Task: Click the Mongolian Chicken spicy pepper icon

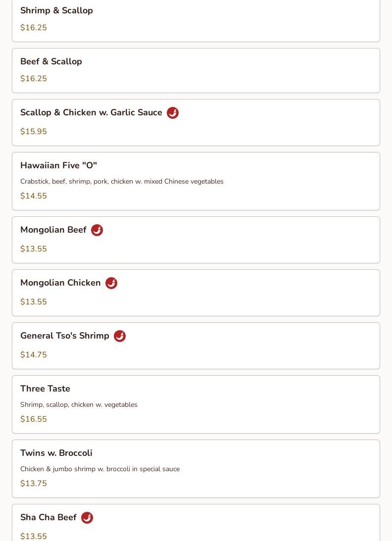Action: [x=111, y=283]
